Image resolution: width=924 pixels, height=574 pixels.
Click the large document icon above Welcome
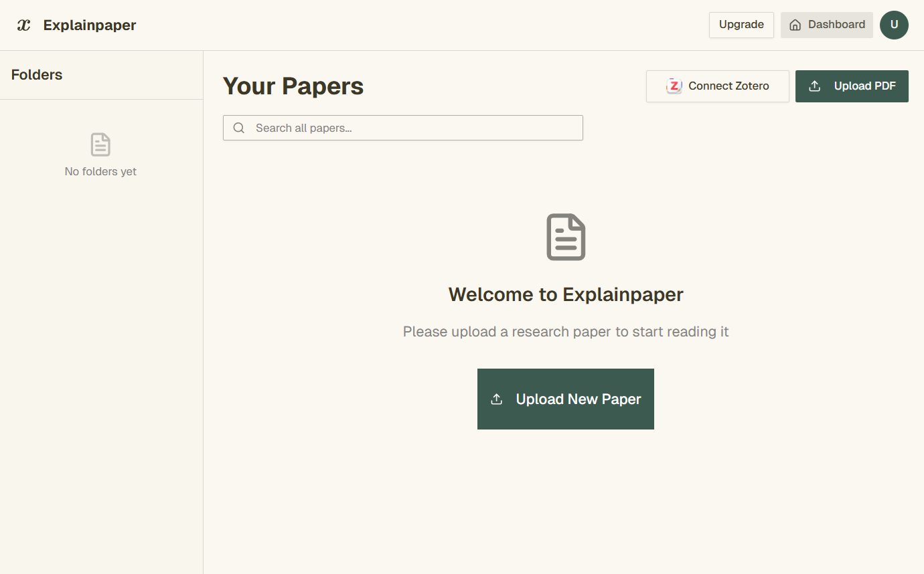tap(566, 237)
